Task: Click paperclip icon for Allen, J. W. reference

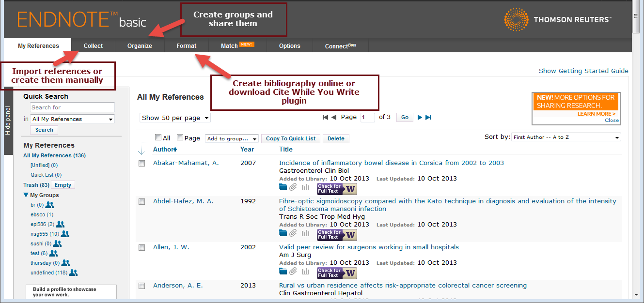Action: tap(293, 272)
